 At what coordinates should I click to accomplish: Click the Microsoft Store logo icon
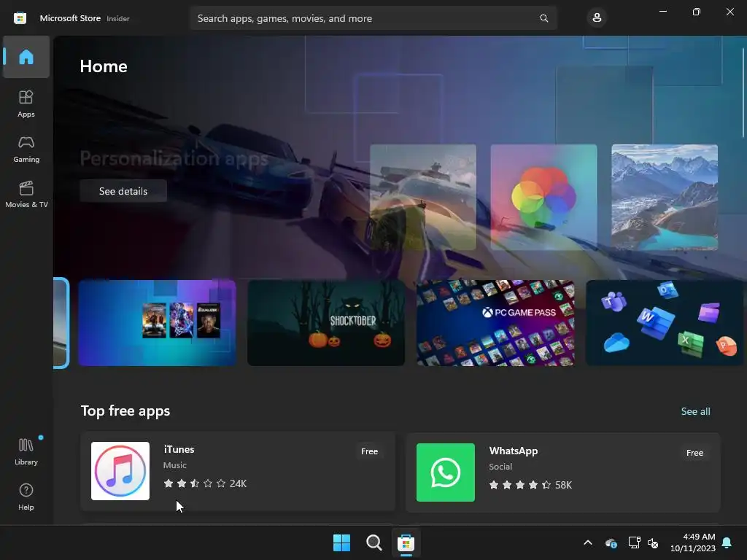tap(20, 18)
